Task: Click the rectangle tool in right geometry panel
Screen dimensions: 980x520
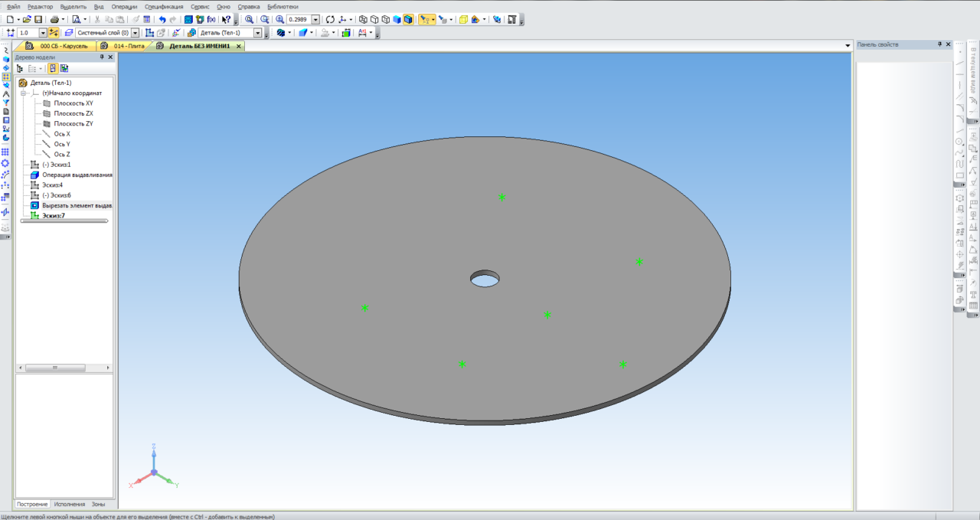Action: pos(959,175)
